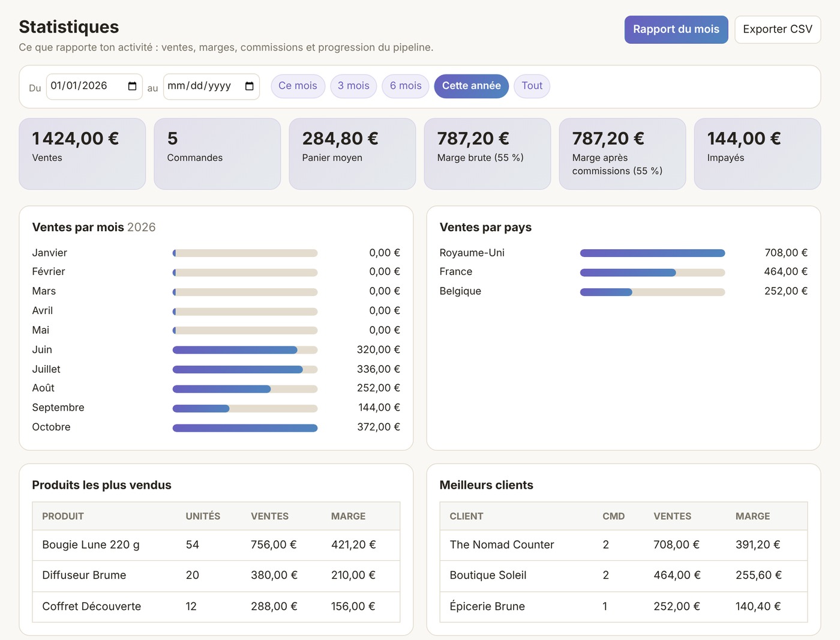Click the UNITÉS column header
The image size is (840, 640).
coord(203,516)
